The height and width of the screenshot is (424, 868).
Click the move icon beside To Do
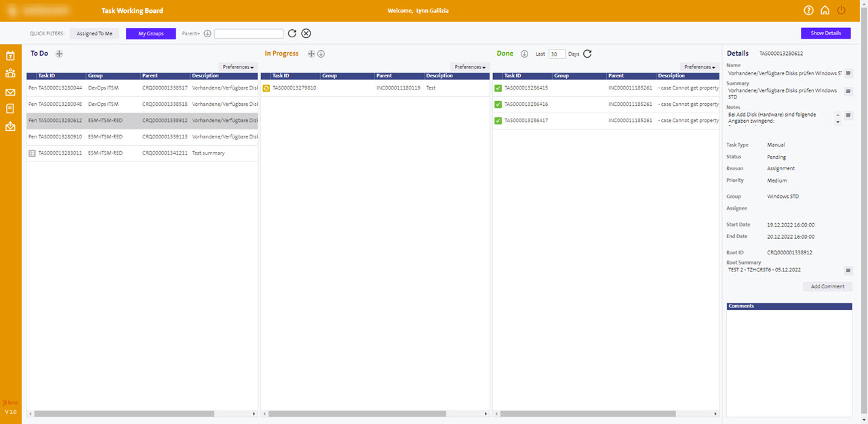point(59,54)
